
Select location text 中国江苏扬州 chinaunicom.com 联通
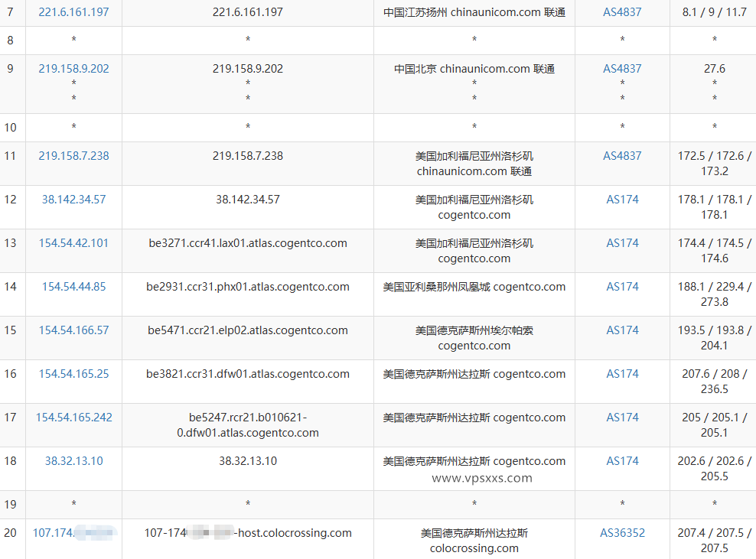[474, 12]
